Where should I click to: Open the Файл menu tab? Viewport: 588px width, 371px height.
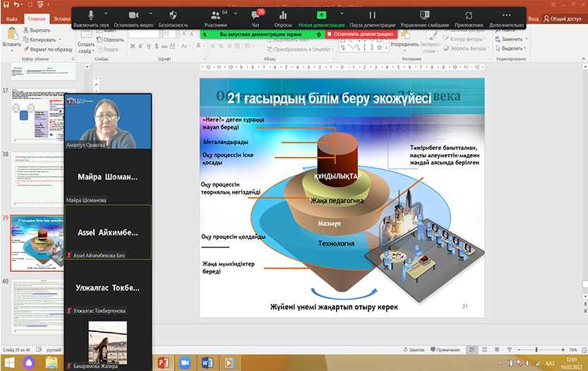(x=11, y=18)
